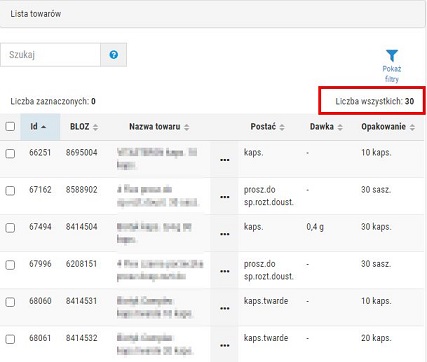The image size is (427, 362).
Task: Open three-dots menu for row 67494
Action: click(225, 234)
